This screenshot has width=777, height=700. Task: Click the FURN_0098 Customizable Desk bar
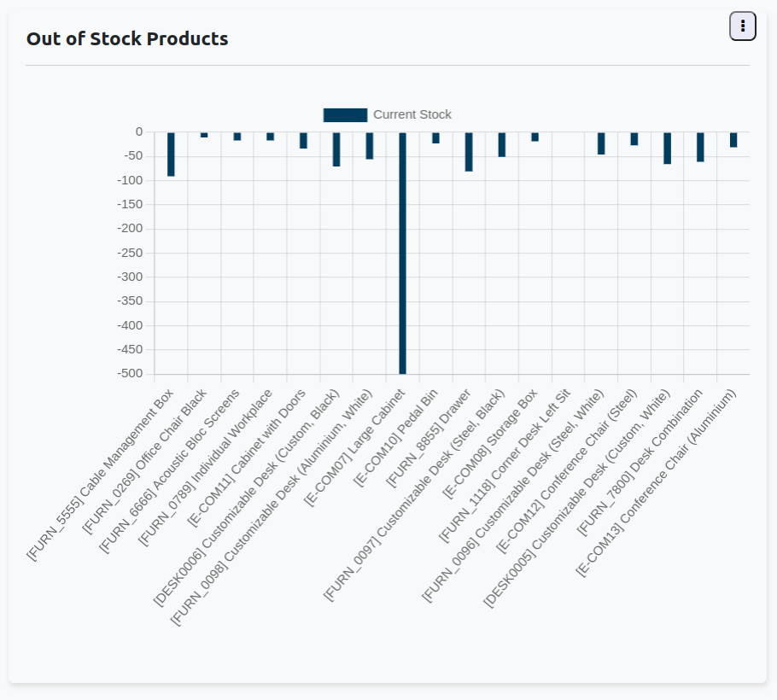coord(370,146)
